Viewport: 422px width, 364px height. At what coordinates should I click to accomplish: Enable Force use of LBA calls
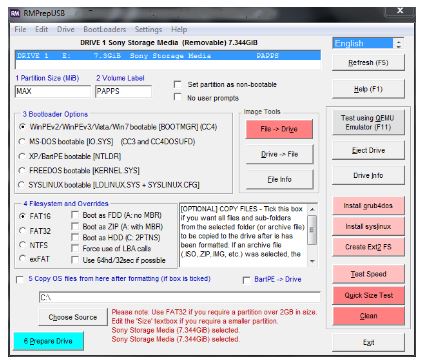pyautogui.click(x=75, y=248)
